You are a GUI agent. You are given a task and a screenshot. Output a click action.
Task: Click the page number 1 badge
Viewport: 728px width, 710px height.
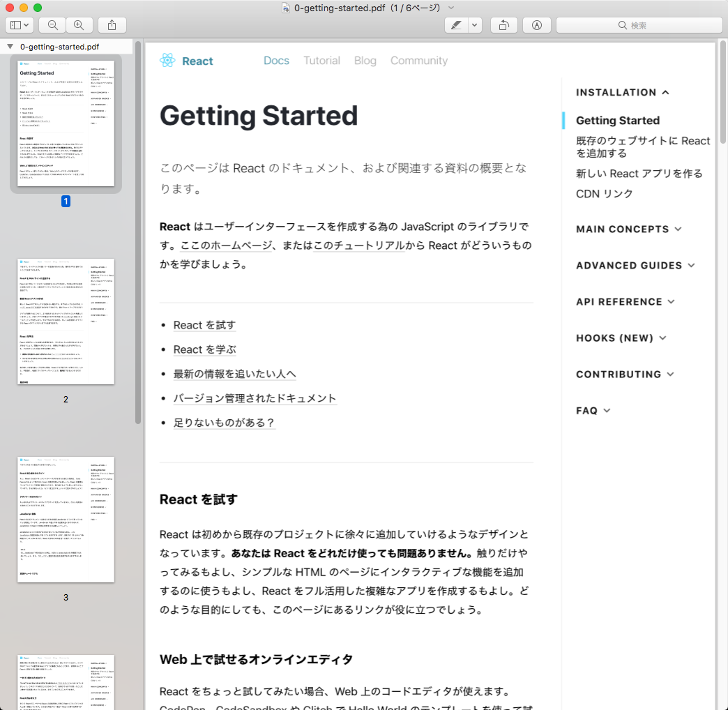[x=66, y=201]
